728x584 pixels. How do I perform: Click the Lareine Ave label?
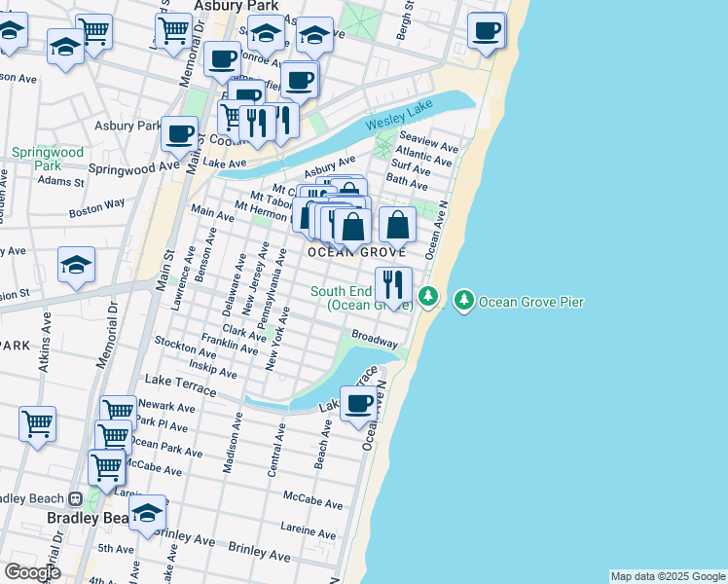tap(308, 530)
